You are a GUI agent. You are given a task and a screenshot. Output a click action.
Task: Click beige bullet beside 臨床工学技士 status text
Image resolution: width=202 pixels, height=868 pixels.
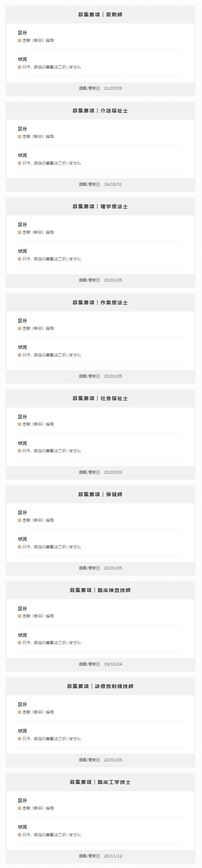click(x=20, y=835)
